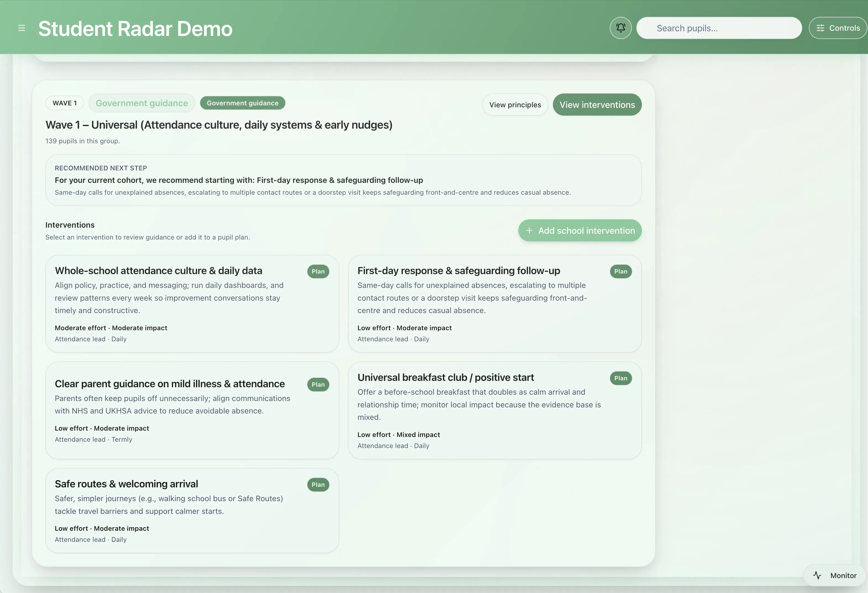Click Plan badge on Clear parent guidance card
Image resolution: width=868 pixels, height=593 pixels.
318,384
